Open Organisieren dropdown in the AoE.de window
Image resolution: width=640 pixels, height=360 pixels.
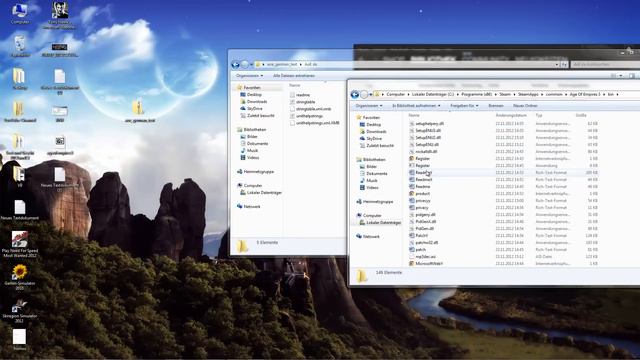[249, 76]
